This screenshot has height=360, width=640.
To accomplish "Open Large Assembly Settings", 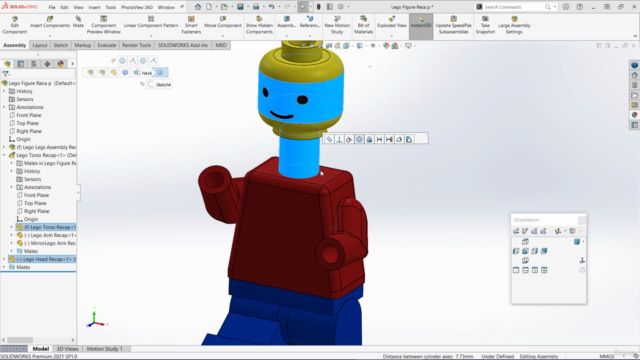I will point(514,25).
